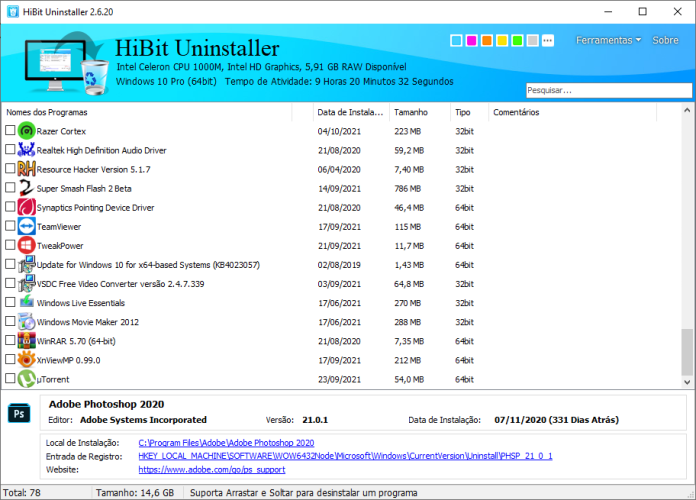696x500 pixels.
Task: Open the adobe.com ps_support website link
Action: (212, 470)
